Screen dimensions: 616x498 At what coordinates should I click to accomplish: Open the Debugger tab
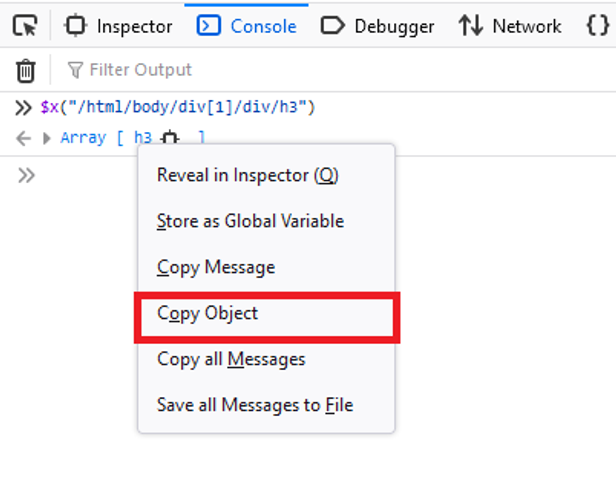(378, 26)
